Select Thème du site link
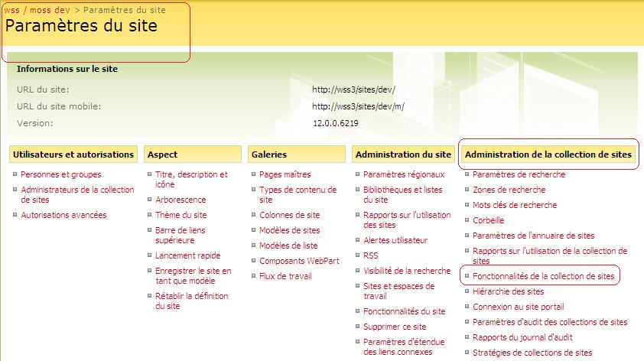The image size is (644, 361). (181, 215)
